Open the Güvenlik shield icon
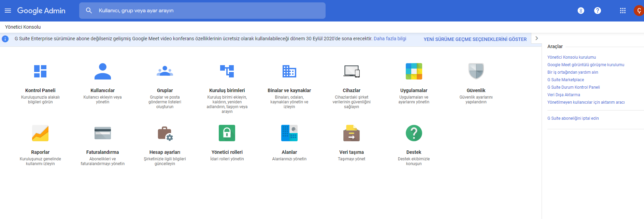The image size is (644, 219). click(476, 71)
